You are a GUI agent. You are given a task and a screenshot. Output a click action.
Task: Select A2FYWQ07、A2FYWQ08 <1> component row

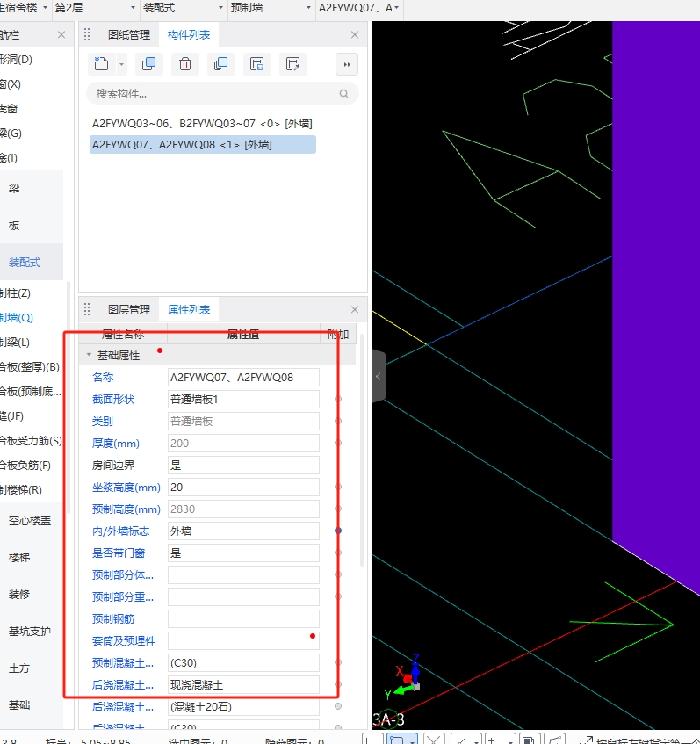(x=202, y=145)
